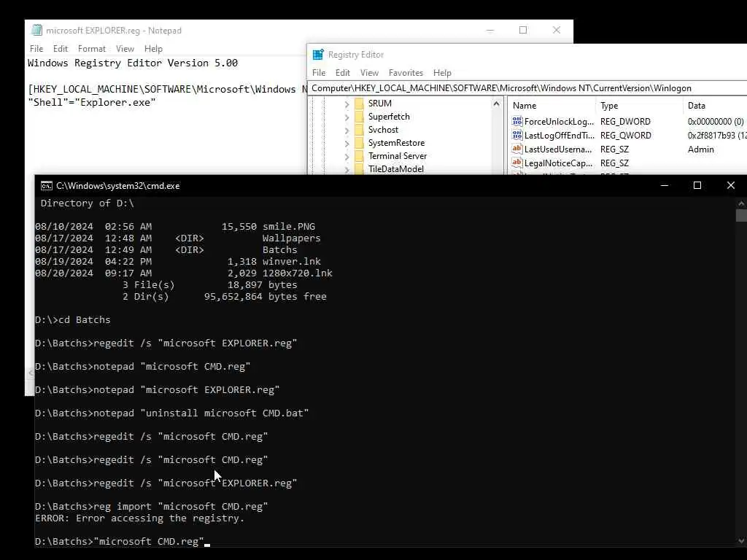Select the LastUsedUserna... value name

click(558, 149)
